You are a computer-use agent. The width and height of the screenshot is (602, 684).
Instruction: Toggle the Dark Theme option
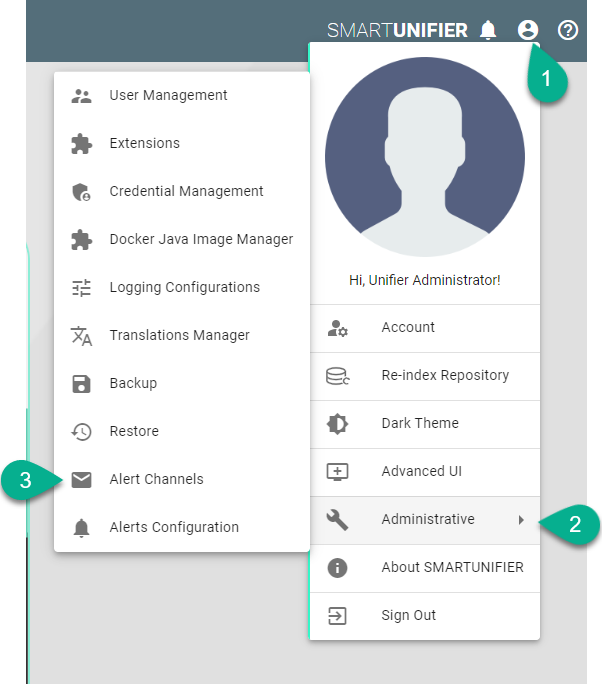(420, 423)
